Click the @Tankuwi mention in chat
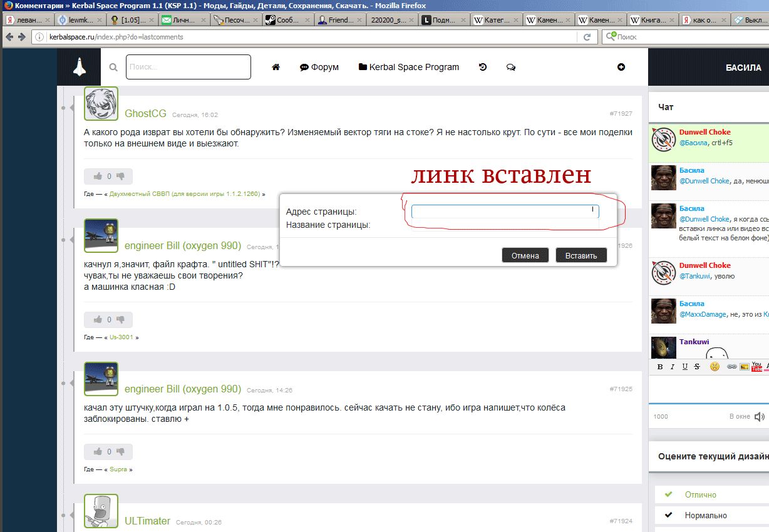Viewport: 769px width, 532px height. pos(696,276)
